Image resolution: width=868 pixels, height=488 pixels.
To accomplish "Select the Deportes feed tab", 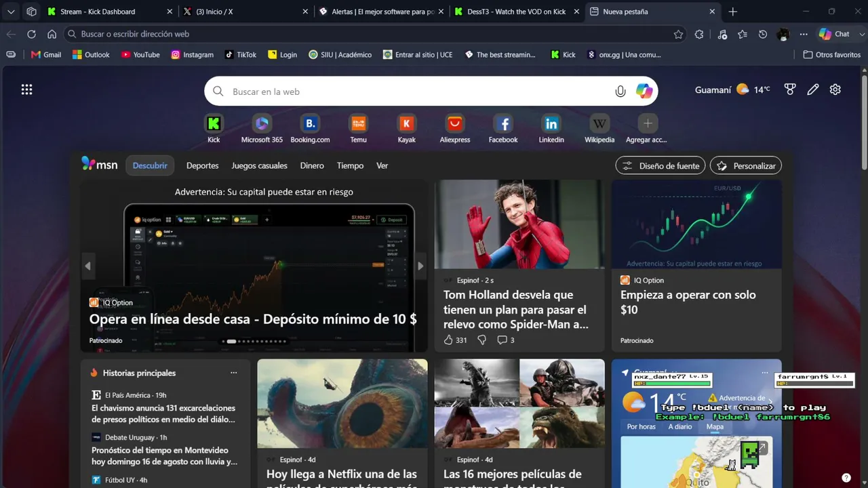I will [x=203, y=165].
